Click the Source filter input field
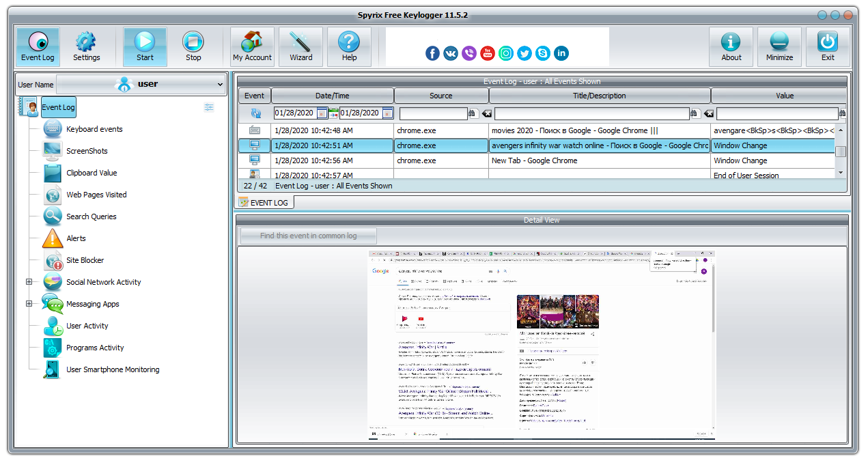Viewport: 868px width, 463px height. point(434,113)
